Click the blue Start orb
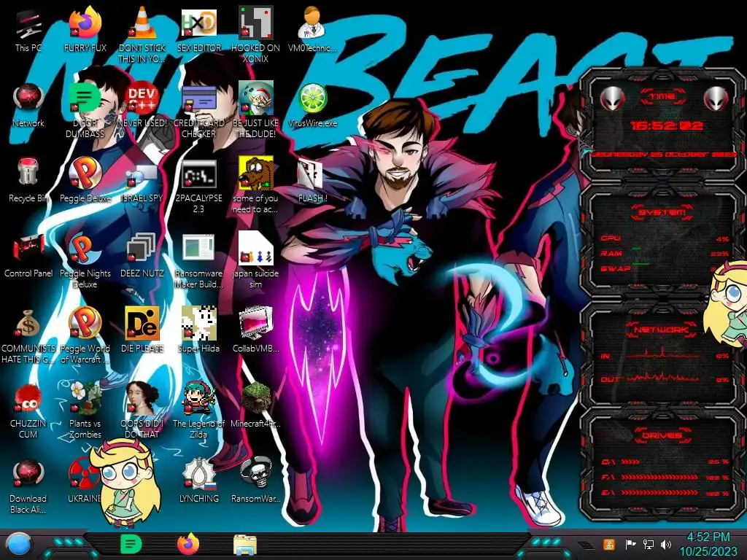747x560 pixels. coord(19,545)
